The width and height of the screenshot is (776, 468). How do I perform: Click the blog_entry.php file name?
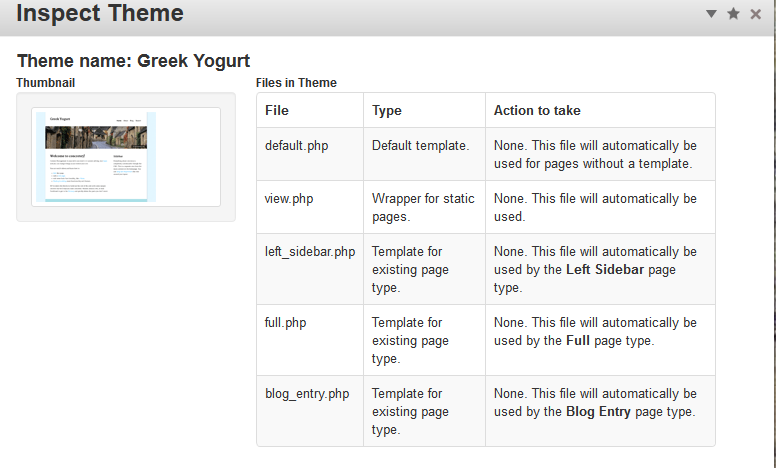(306, 394)
